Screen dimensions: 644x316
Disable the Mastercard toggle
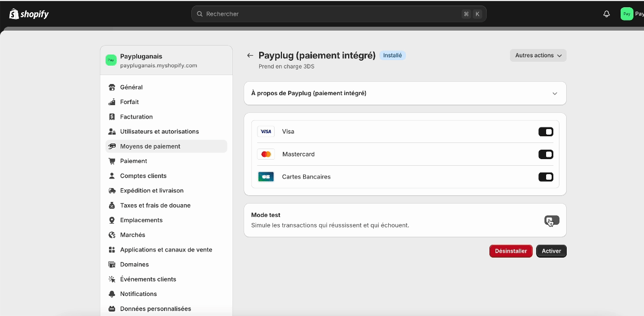(x=546, y=155)
